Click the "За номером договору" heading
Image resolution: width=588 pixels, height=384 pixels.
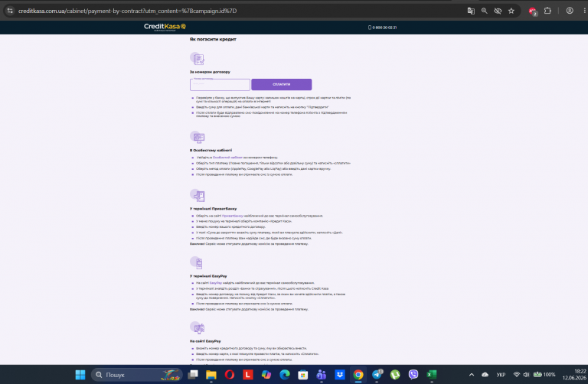pyautogui.click(x=210, y=72)
